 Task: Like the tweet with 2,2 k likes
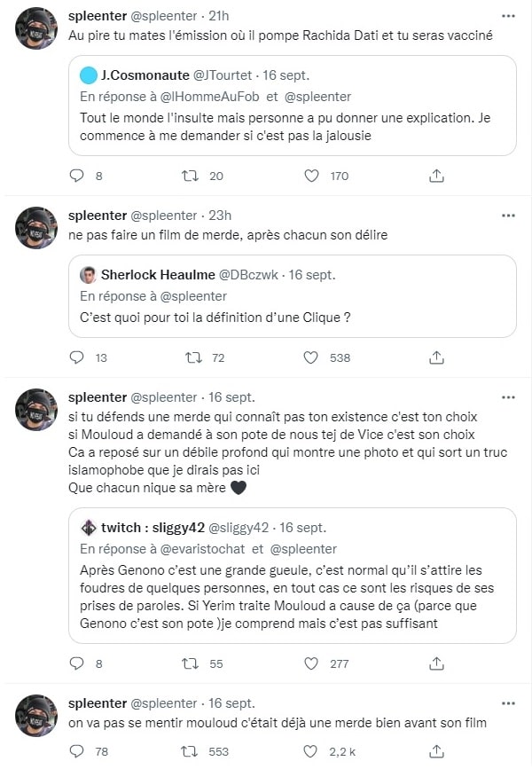pyautogui.click(x=310, y=751)
